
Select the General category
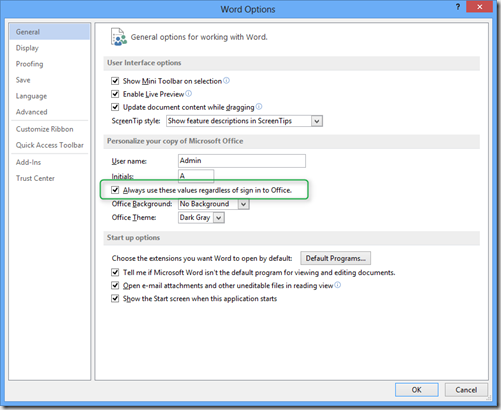click(50, 32)
